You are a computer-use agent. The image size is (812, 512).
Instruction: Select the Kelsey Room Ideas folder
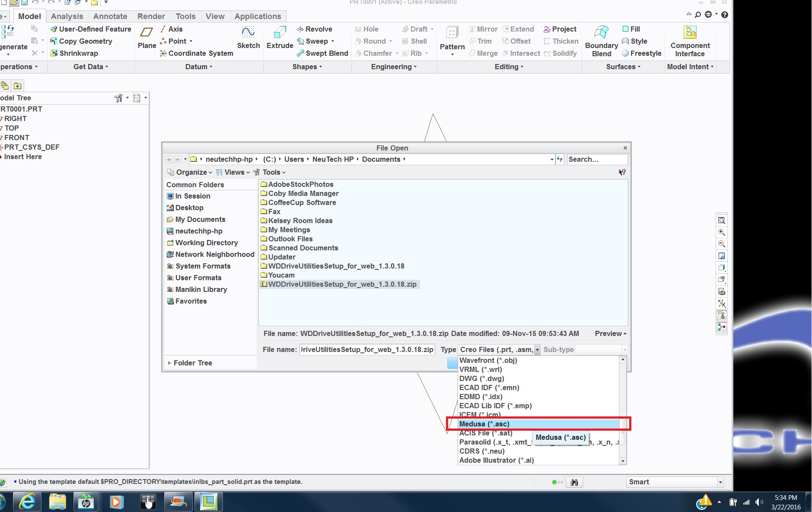click(296, 221)
